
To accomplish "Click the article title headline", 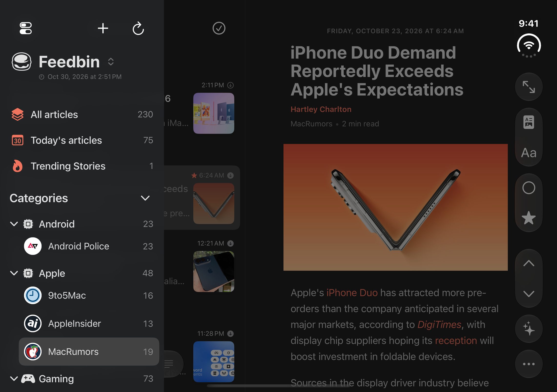I will (377, 71).
